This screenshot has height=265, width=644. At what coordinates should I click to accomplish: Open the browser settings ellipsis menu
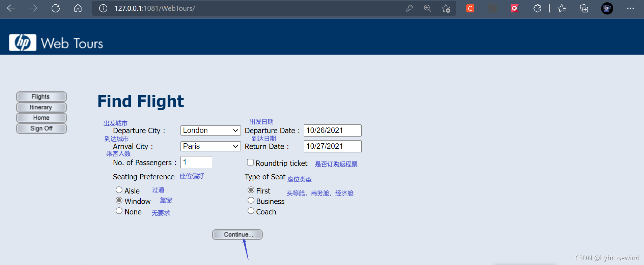pos(631,8)
